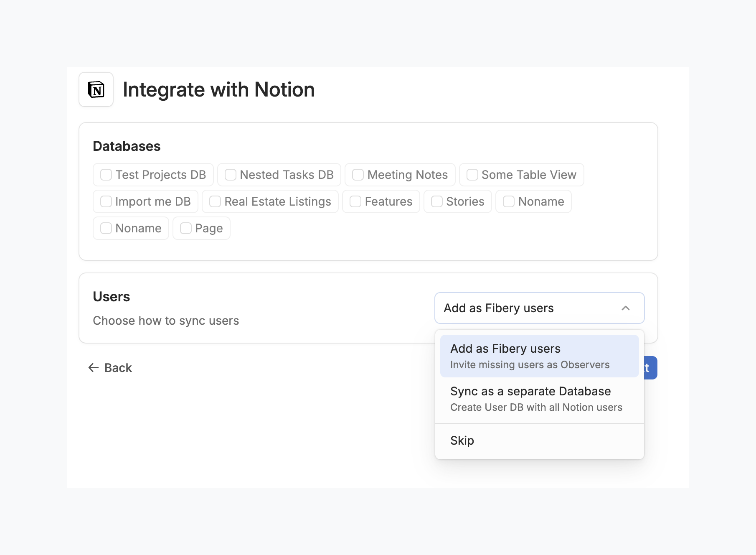The height and width of the screenshot is (555, 756).
Task: Tick the Meeting Notes checkbox
Action: pyautogui.click(x=358, y=175)
